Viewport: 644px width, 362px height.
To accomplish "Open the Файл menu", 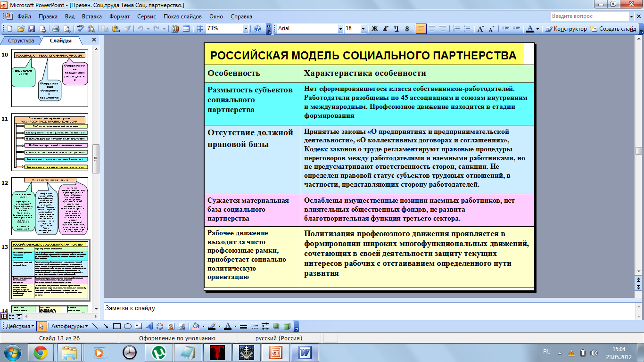I will 24,16.
